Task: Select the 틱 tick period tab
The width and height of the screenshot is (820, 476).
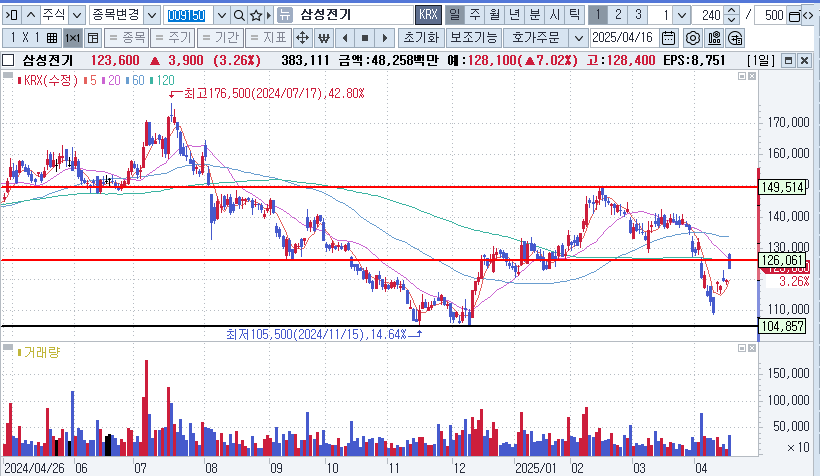Action: [574, 15]
